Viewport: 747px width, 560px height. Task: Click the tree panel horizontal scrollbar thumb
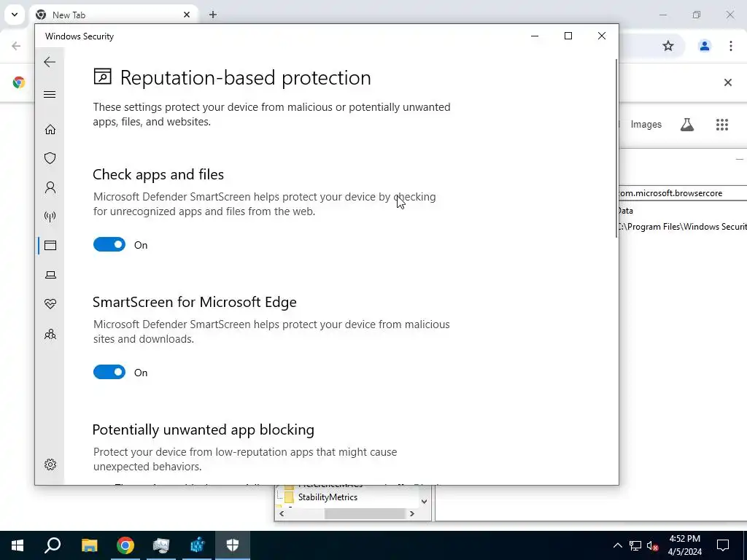[x=365, y=514]
